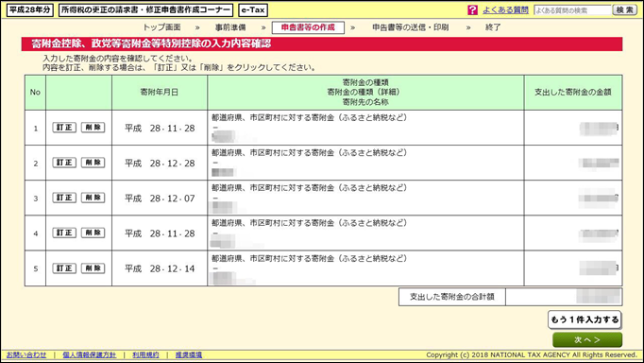Select the 申告書等の作成 step
This screenshot has height=363, width=644.
click(308, 27)
